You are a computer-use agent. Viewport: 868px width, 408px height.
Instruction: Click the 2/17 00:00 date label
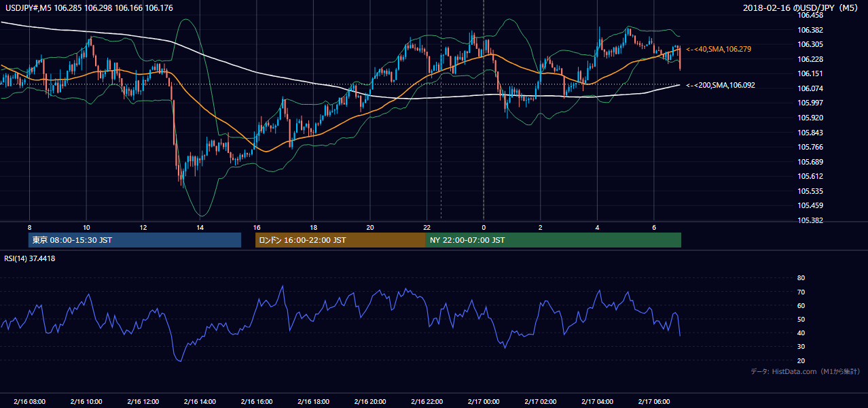pos(484,401)
